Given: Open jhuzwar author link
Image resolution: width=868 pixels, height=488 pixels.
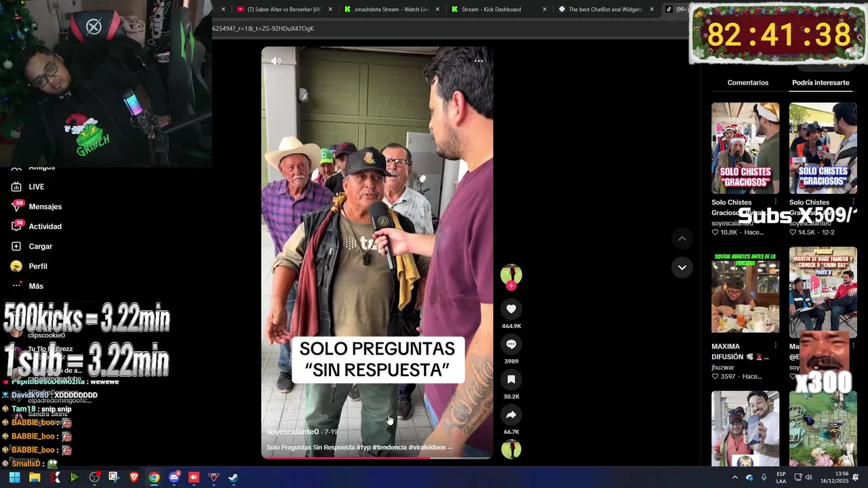Looking at the screenshot, I should coord(723,367).
